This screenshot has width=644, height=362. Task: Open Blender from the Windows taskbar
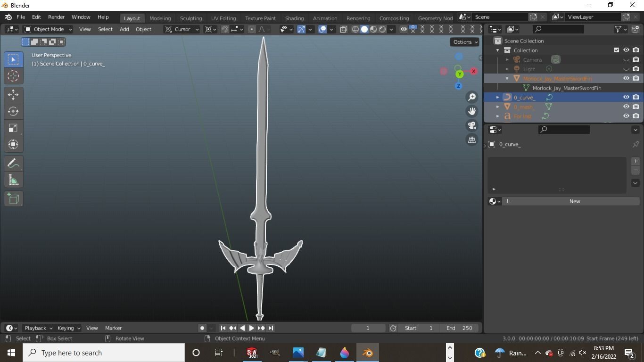click(368, 353)
